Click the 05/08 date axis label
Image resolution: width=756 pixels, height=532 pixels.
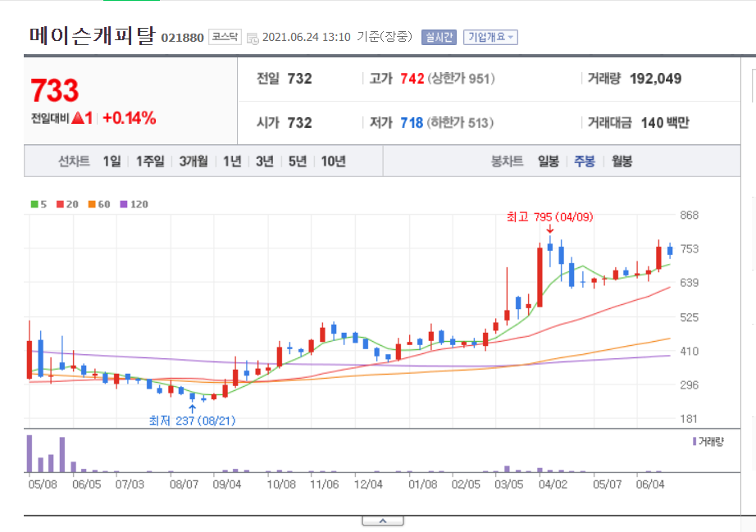tap(43, 484)
